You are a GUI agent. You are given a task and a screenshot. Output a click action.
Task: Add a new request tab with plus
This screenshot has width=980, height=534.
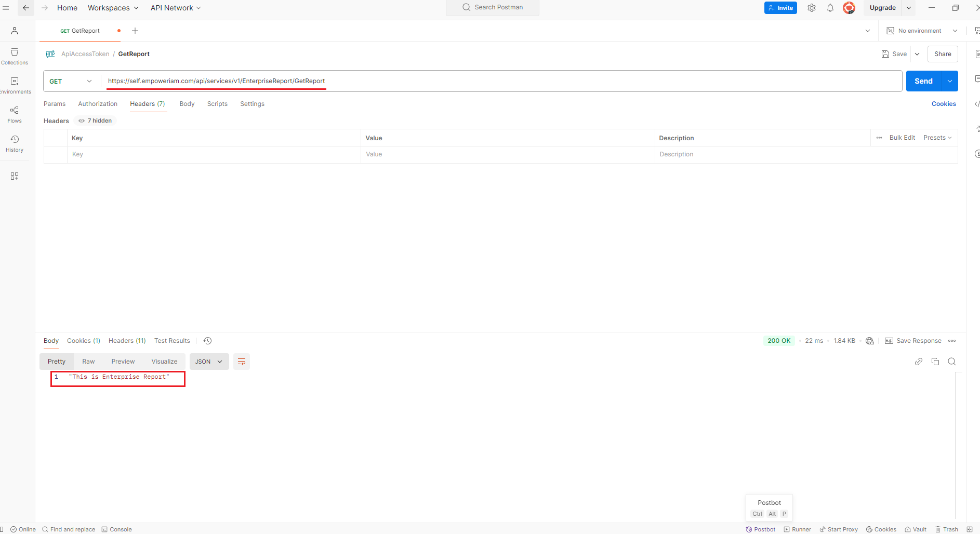tap(135, 31)
